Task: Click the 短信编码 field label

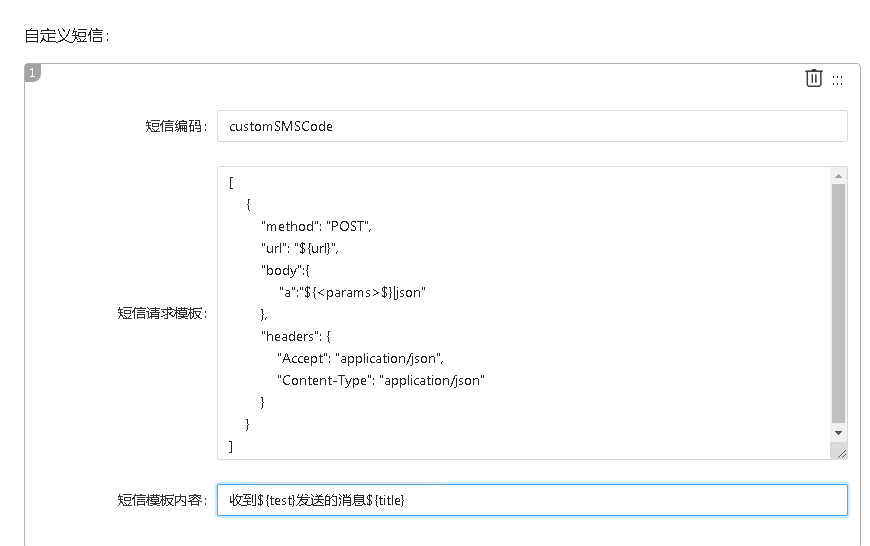Action: coord(175,126)
